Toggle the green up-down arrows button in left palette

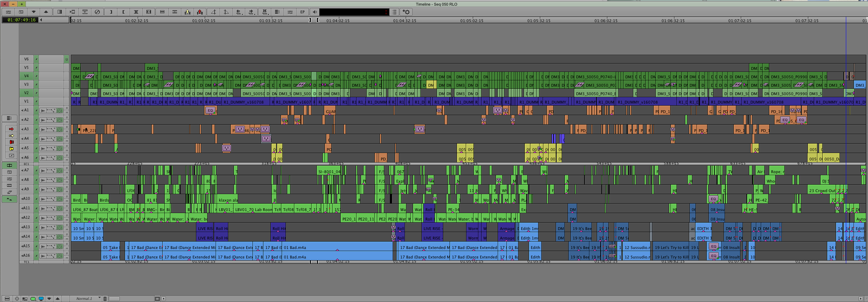tap(9, 199)
